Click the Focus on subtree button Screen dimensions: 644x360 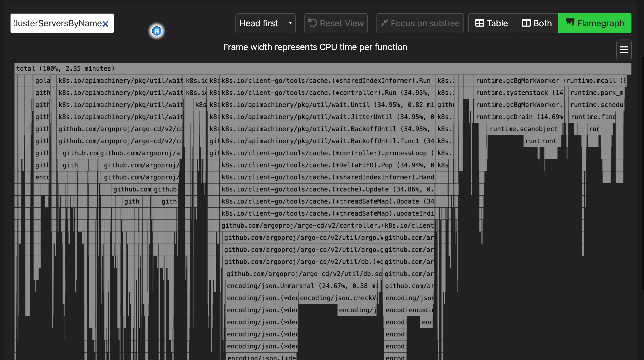click(x=420, y=23)
